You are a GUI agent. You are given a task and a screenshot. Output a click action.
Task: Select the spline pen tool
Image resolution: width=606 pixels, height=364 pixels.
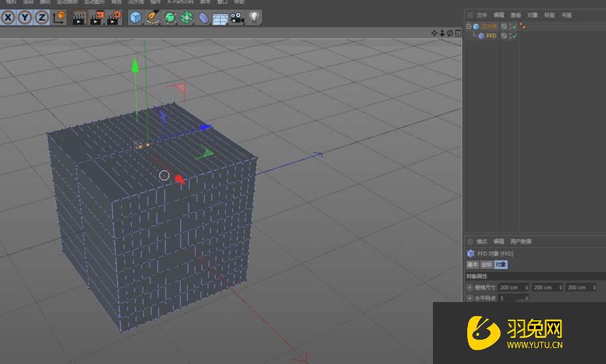click(153, 17)
